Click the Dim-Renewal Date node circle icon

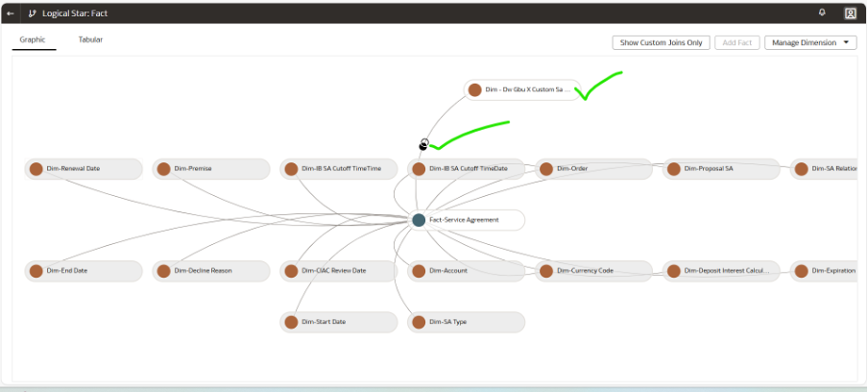pyautogui.click(x=36, y=169)
